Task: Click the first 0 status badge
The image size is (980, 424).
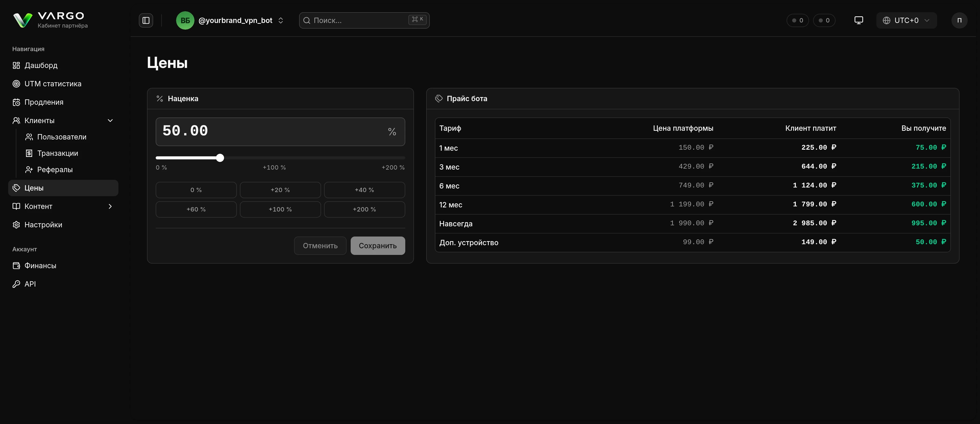Action: tap(797, 20)
